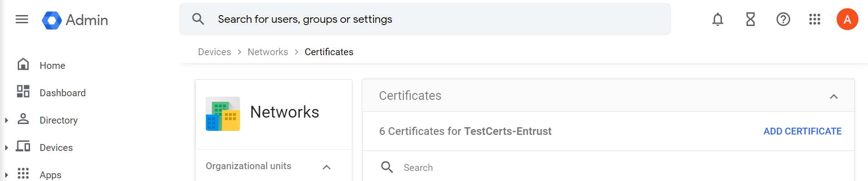Click the Networks building icon
The width and height of the screenshot is (868, 181).
(x=223, y=114)
